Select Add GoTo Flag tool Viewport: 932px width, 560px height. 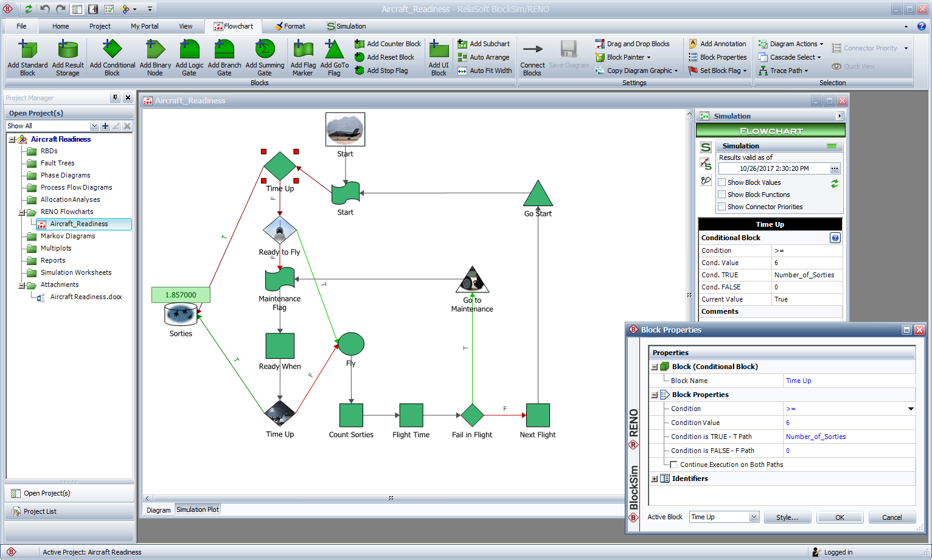click(334, 50)
